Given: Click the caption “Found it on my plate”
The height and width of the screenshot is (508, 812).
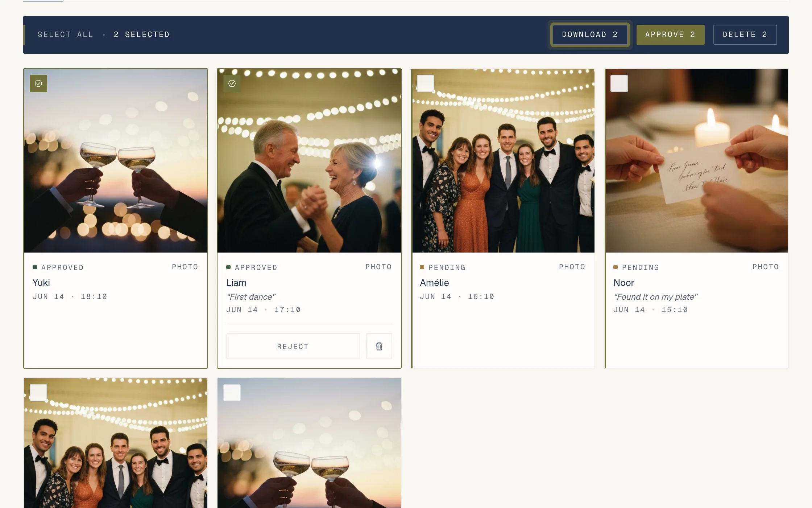Looking at the screenshot, I should [655, 297].
